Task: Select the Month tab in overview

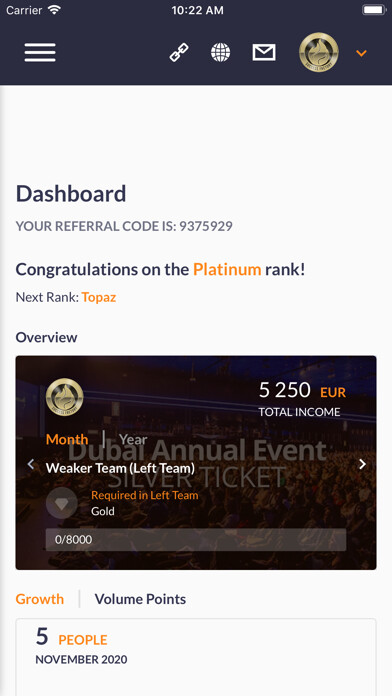Action: pyautogui.click(x=67, y=439)
